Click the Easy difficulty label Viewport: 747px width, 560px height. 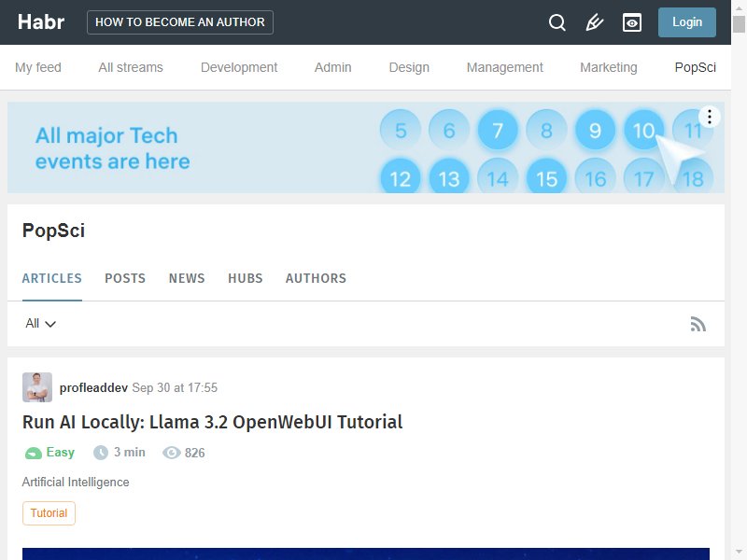[x=61, y=452]
